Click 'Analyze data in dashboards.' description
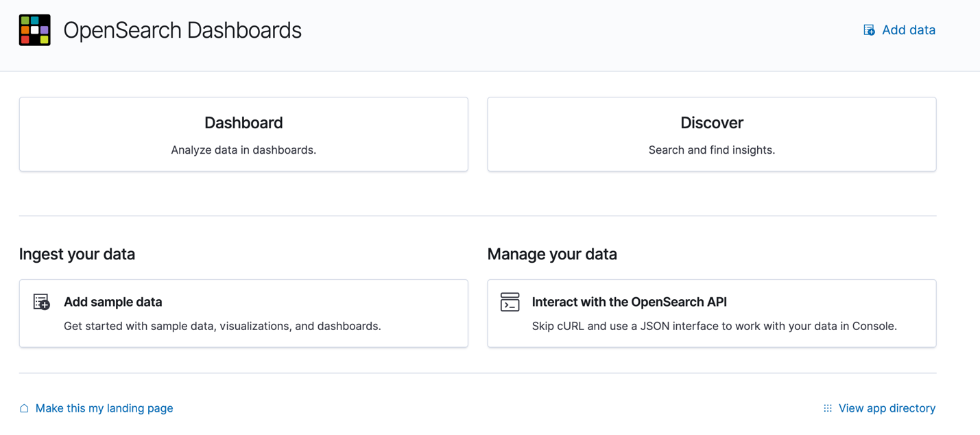This screenshot has width=980, height=435. (x=243, y=150)
